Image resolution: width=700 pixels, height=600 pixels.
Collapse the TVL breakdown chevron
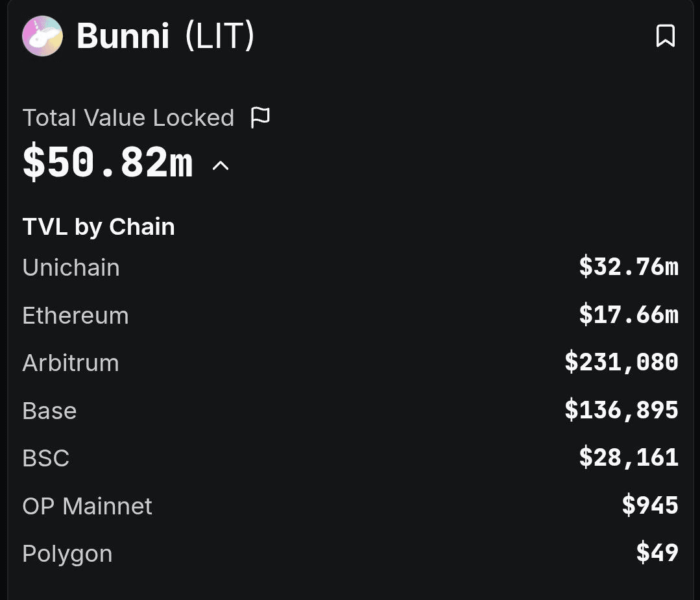pos(220,166)
